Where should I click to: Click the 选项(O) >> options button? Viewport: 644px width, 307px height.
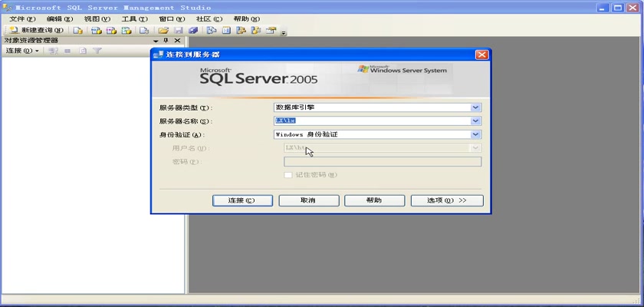coord(447,200)
